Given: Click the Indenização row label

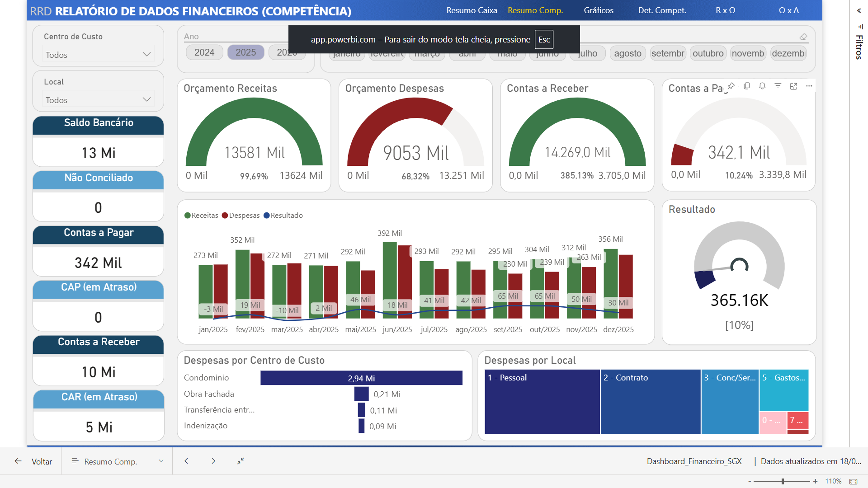Looking at the screenshot, I should point(206,426).
